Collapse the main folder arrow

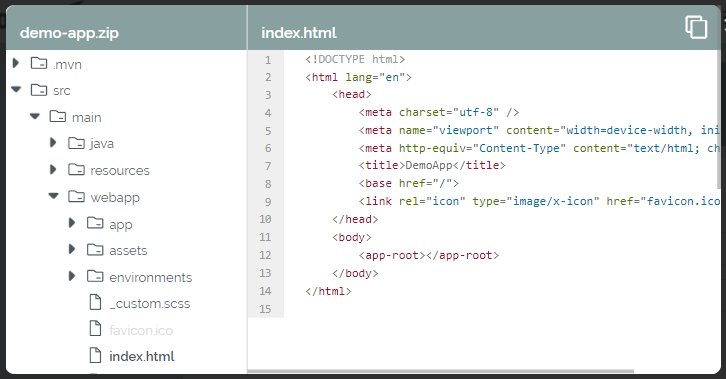pyautogui.click(x=35, y=116)
